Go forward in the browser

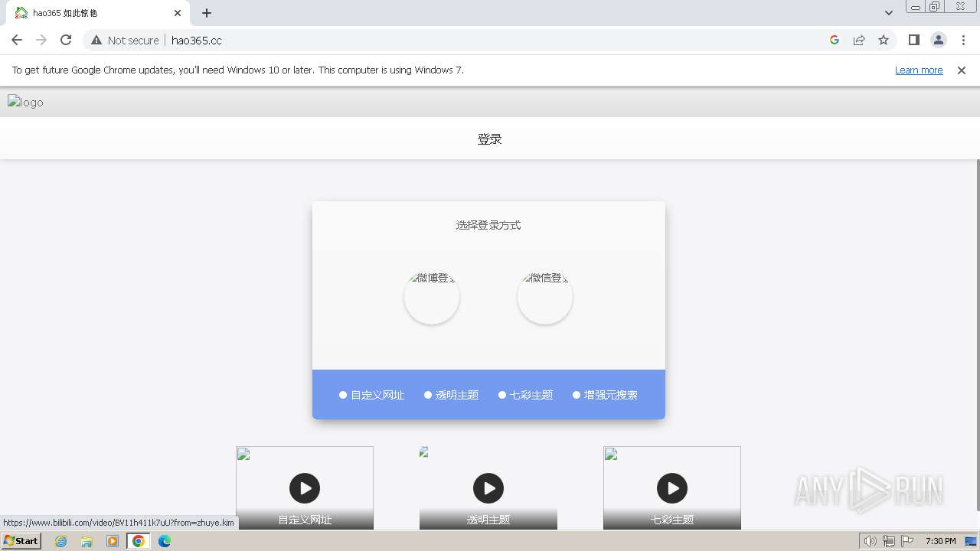click(41, 40)
